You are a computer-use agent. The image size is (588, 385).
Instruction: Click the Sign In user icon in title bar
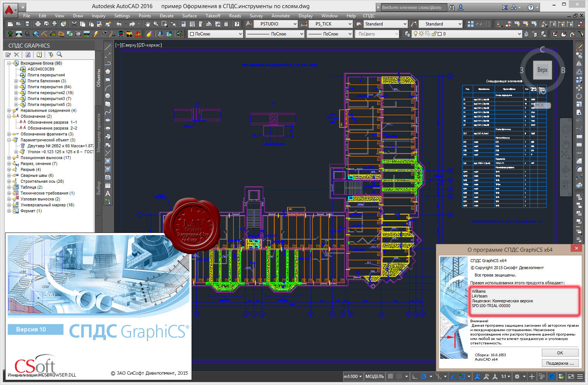coord(461,7)
